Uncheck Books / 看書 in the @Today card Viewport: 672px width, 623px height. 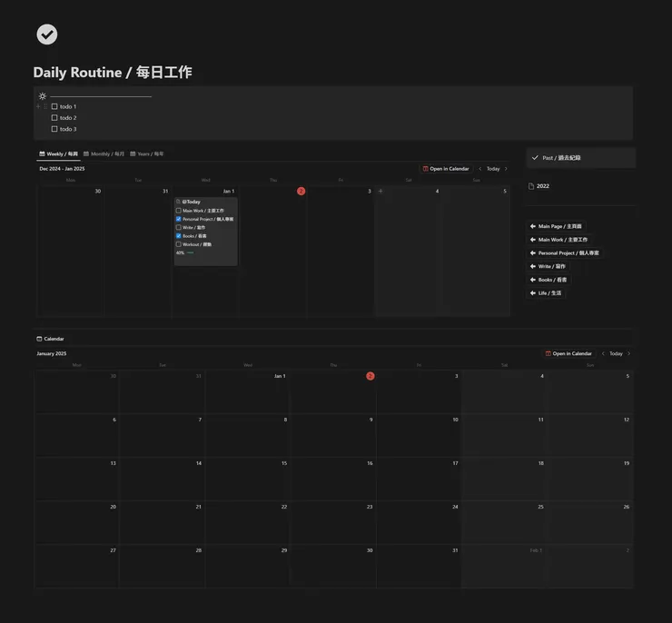click(179, 235)
